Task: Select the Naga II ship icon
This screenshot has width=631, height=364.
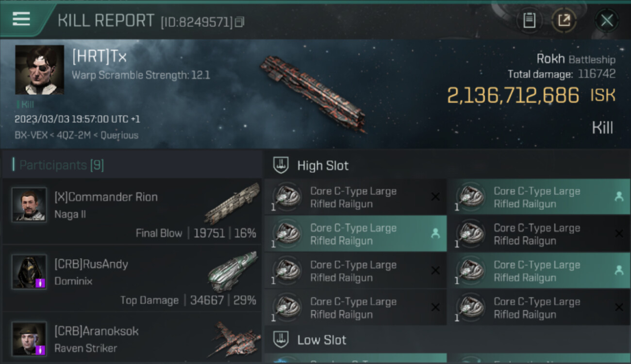Action: 232,204
